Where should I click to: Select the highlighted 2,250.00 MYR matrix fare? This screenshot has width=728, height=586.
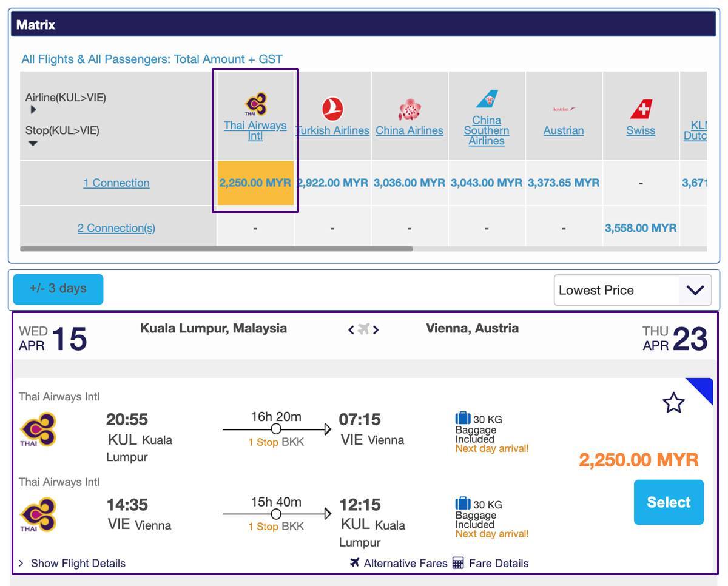255,183
